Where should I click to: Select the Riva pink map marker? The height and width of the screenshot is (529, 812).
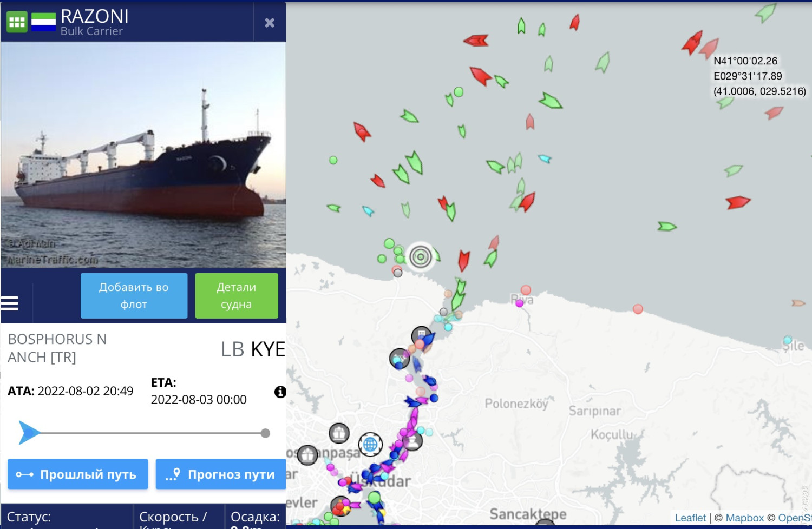520,303
